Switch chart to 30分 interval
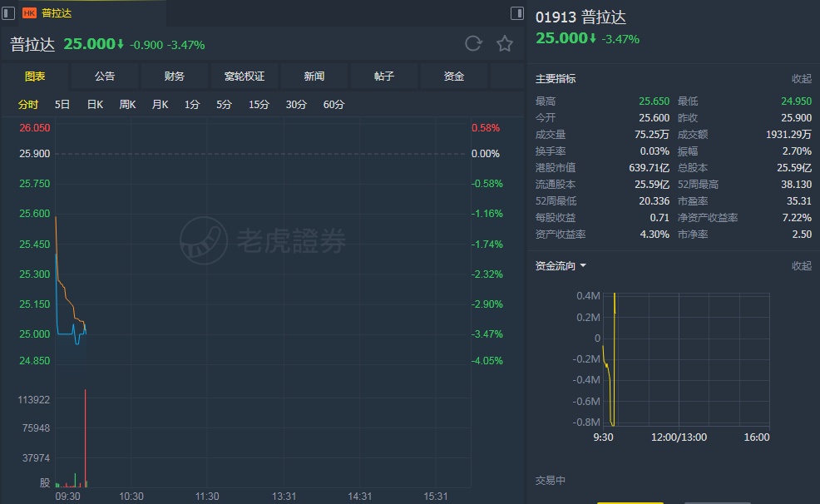This screenshot has width=820, height=504. tap(296, 105)
